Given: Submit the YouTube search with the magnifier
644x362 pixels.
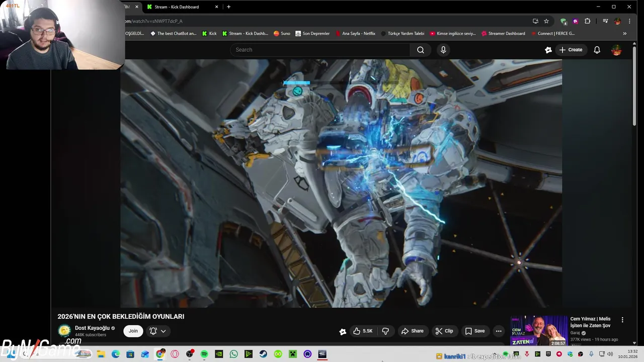Looking at the screenshot, I should click(421, 50).
